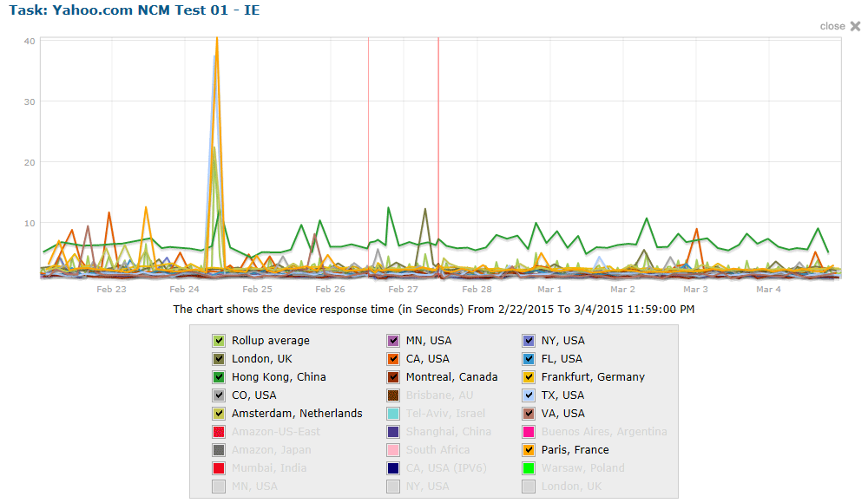The height and width of the screenshot is (503, 868).
Task: Enable Tel-Aviv, Israel series
Action: point(393,414)
